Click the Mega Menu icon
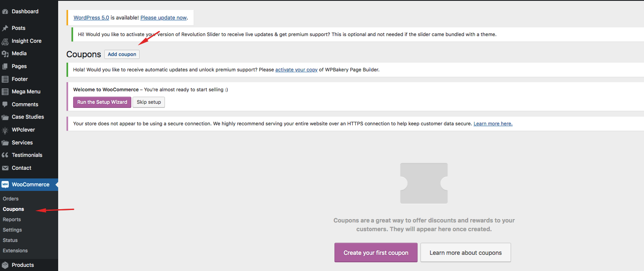This screenshot has width=644, height=271. coord(5,92)
